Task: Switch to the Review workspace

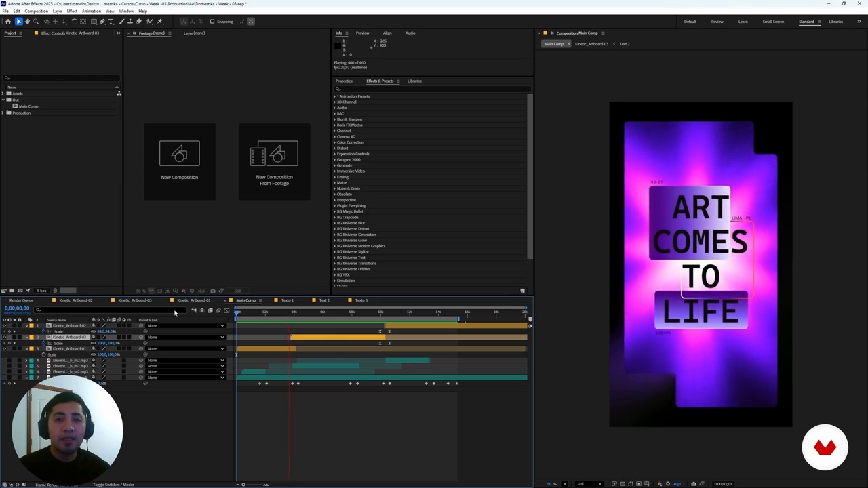Action: (717, 22)
